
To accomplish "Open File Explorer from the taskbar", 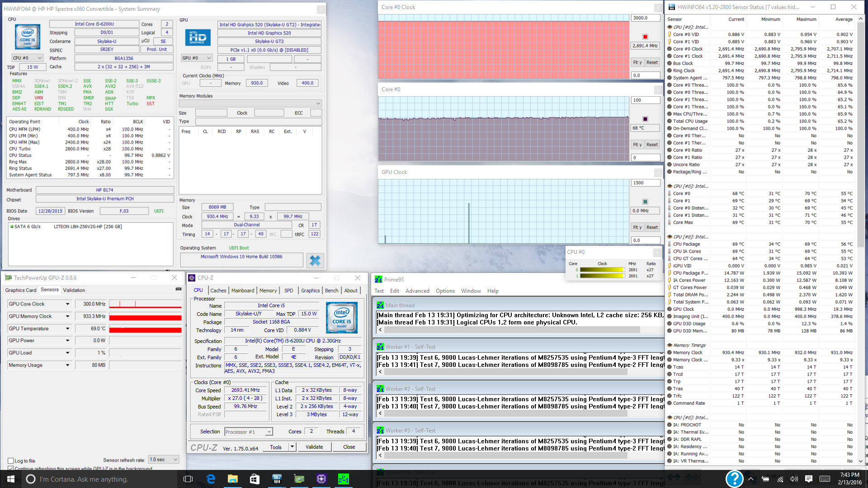I will point(232,479).
